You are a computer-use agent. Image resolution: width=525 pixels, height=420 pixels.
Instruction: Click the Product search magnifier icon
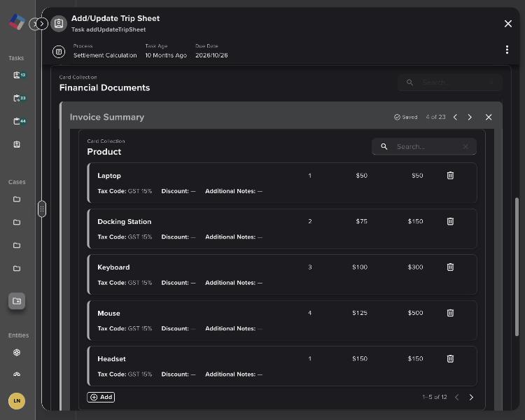[x=384, y=147]
